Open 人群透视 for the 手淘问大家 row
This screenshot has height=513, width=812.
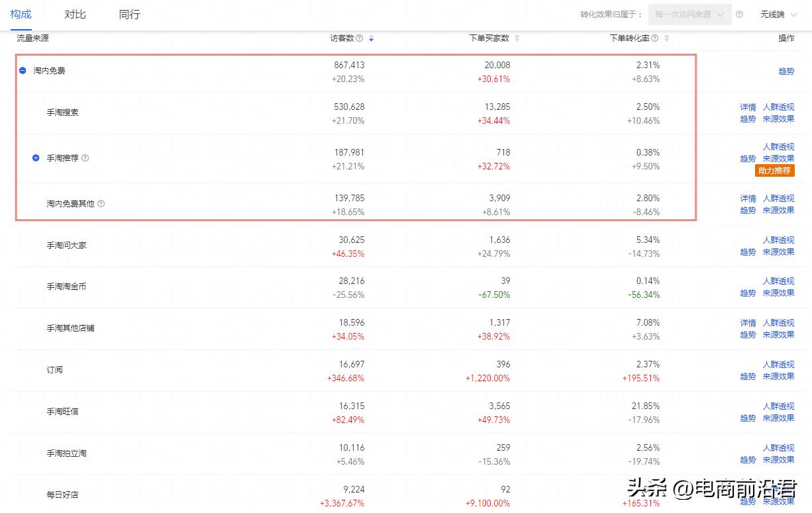(778, 240)
